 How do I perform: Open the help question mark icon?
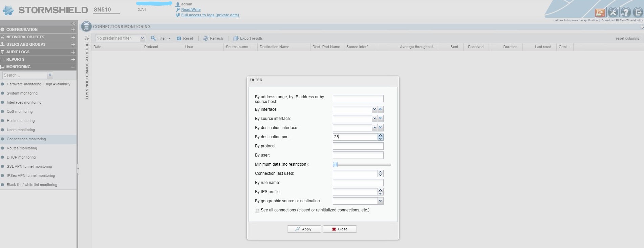pyautogui.click(x=626, y=13)
